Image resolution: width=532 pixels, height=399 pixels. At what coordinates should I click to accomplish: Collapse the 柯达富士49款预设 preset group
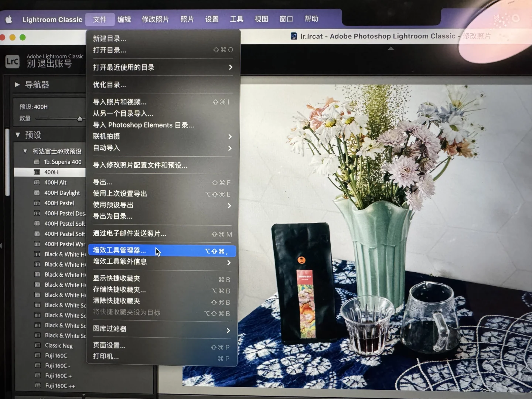point(25,151)
